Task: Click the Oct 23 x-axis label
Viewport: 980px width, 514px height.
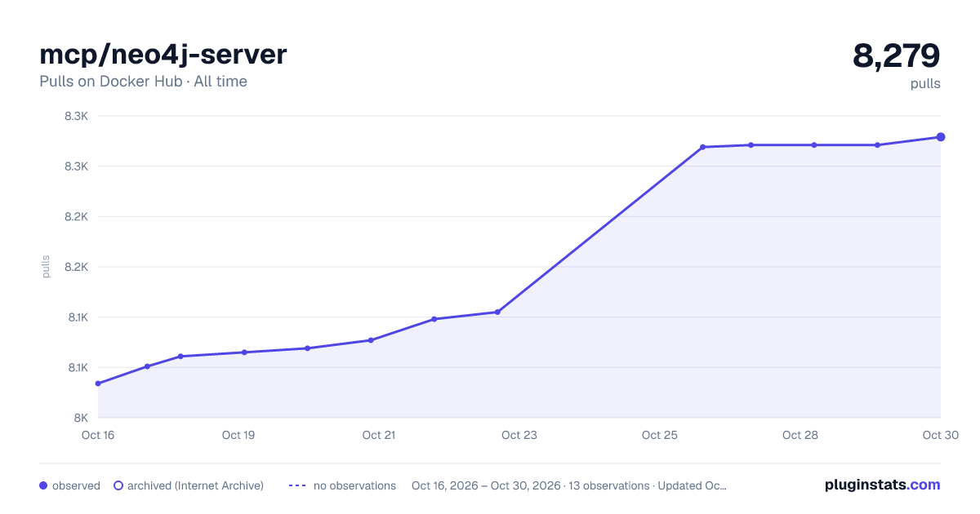Action: pyautogui.click(x=519, y=435)
